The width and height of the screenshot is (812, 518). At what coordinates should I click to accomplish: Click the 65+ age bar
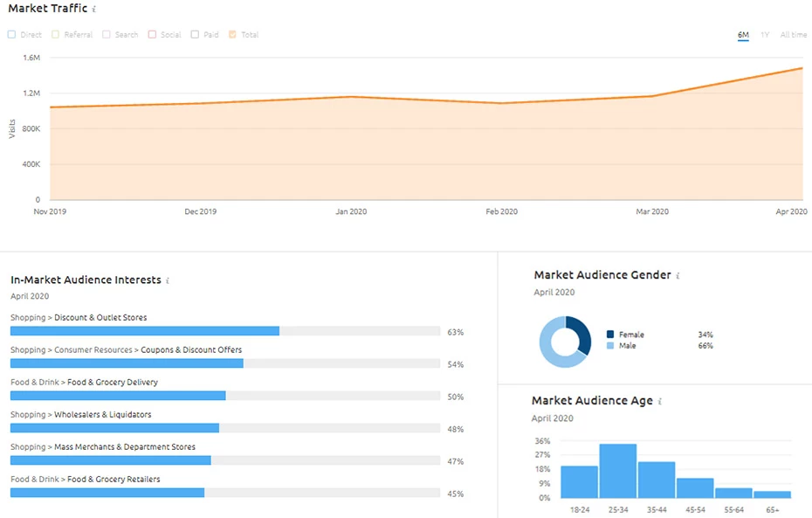[772, 494]
